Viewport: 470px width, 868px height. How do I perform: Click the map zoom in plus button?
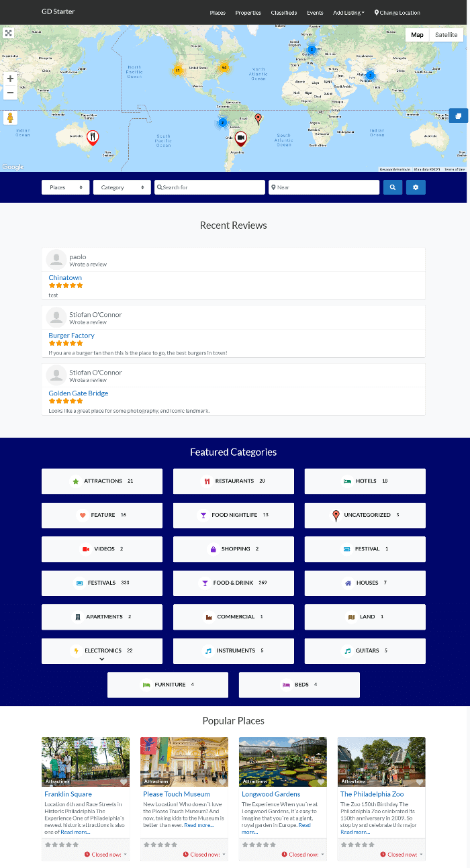tap(10, 79)
